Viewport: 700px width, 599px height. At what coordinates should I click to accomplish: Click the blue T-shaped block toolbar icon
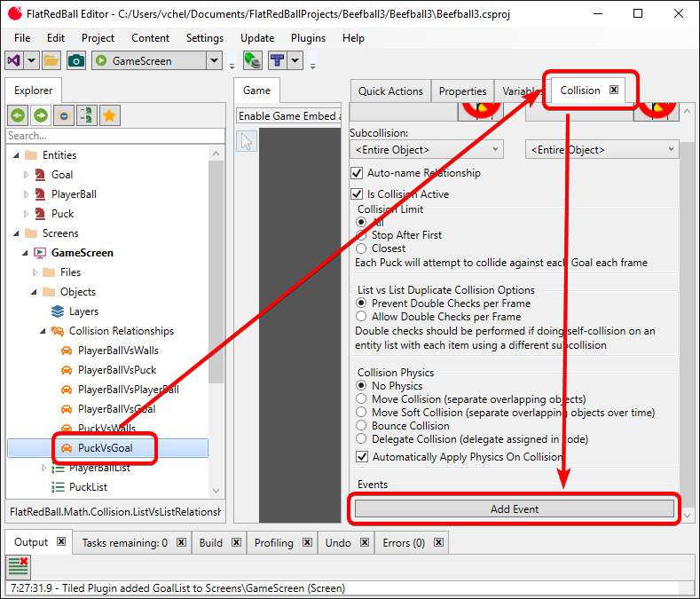pos(277,60)
